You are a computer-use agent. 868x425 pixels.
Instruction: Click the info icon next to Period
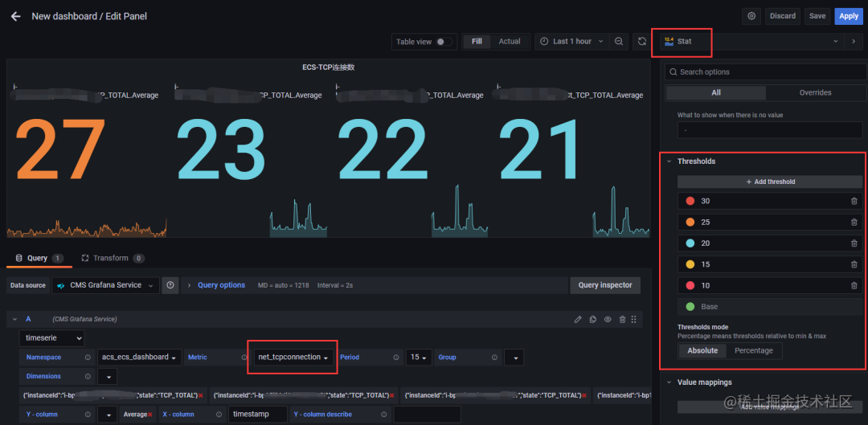coord(395,358)
